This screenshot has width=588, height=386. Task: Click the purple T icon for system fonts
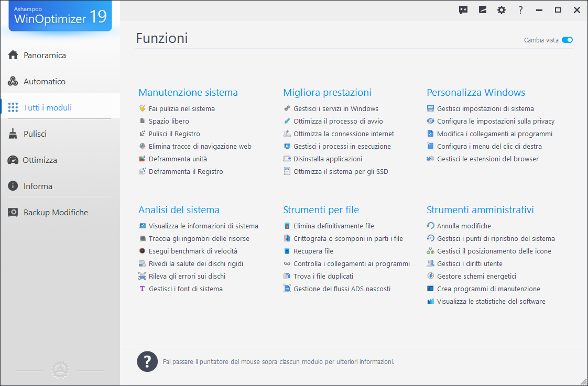click(142, 289)
